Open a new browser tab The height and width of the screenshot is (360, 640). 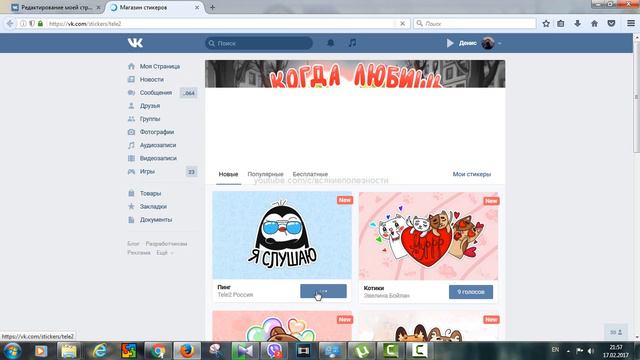[212, 7]
